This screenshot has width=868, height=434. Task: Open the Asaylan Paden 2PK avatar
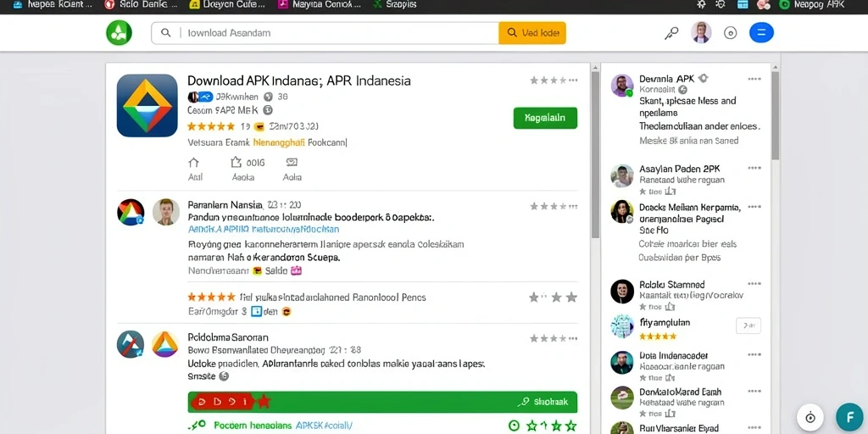click(622, 176)
